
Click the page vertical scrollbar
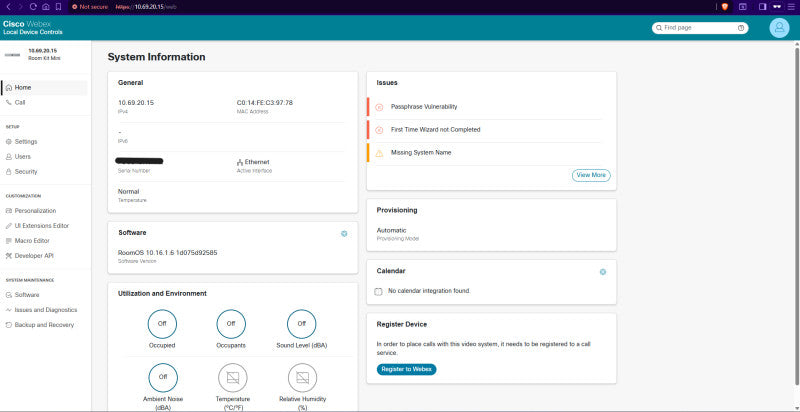click(x=797, y=214)
